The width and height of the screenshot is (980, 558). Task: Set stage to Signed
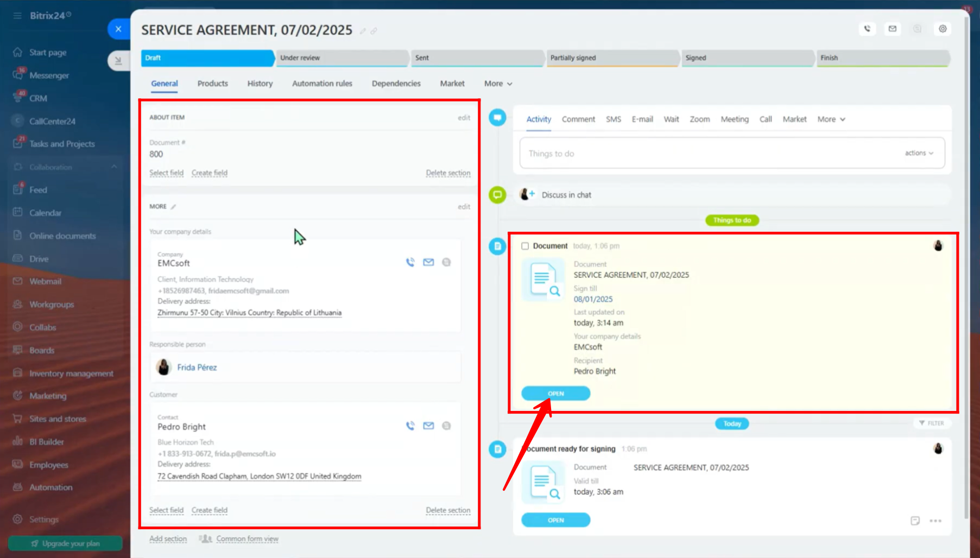coord(748,58)
